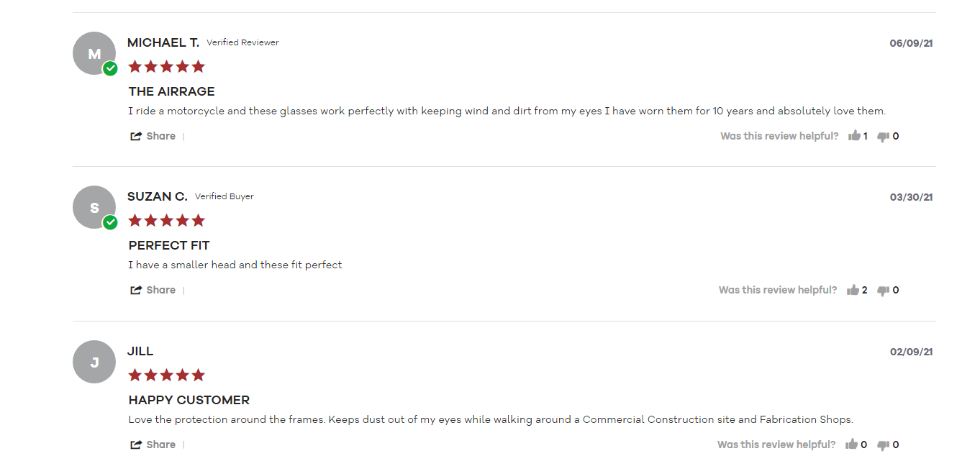Click Jill's avatar circle
Viewport: 980px width, 474px height.
tap(94, 362)
